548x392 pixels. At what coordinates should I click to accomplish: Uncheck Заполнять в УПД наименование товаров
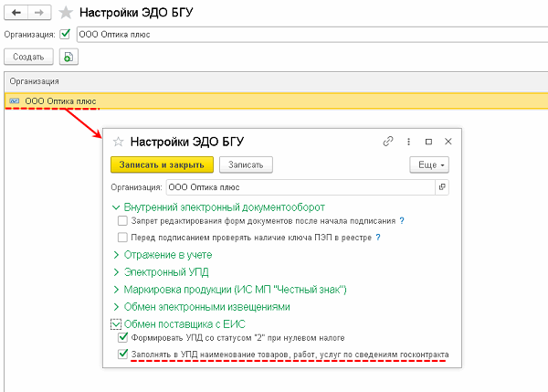point(122,354)
